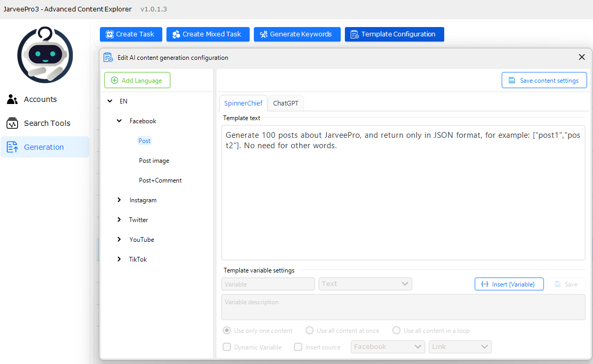Click the plus icon on Add Language
The image size is (593, 364).
tap(114, 80)
